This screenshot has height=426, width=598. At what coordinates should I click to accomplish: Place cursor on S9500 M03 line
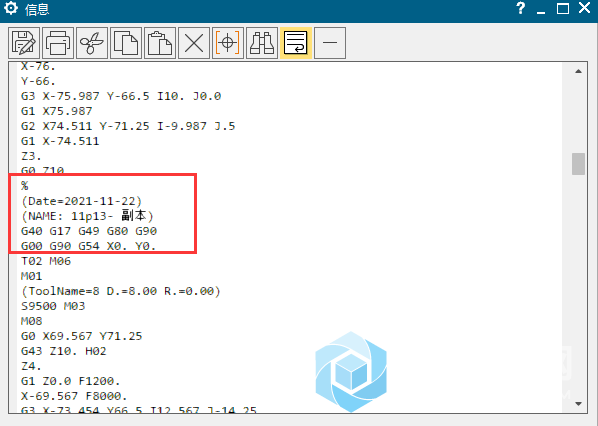[53, 306]
